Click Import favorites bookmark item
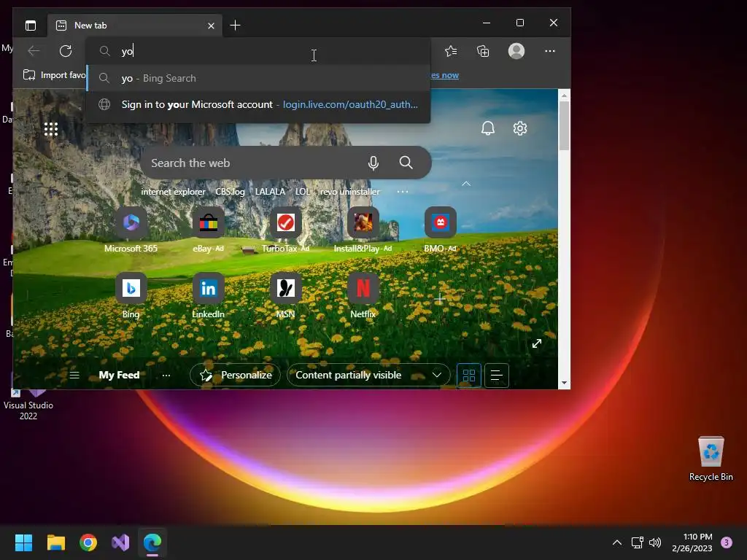Image resolution: width=747 pixels, height=560 pixels. (x=54, y=75)
